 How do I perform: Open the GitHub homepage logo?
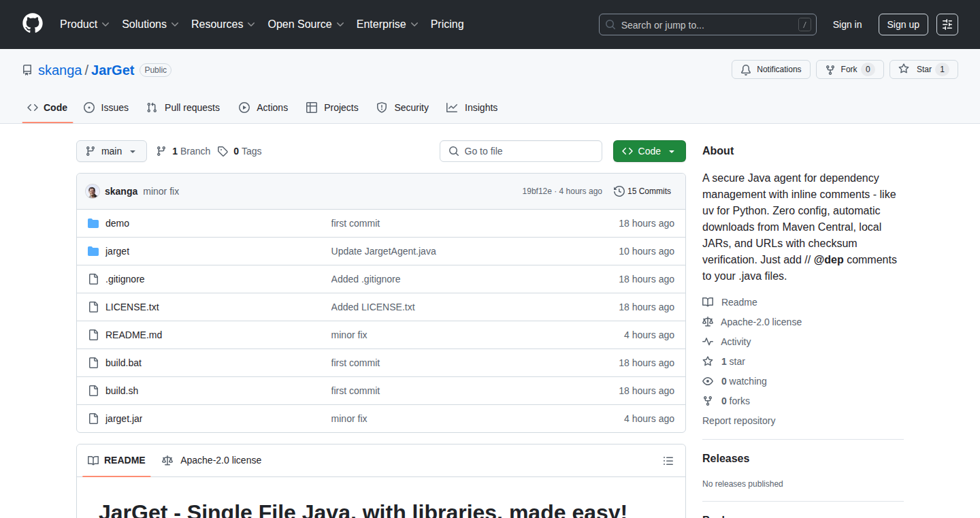click(33, 24)
